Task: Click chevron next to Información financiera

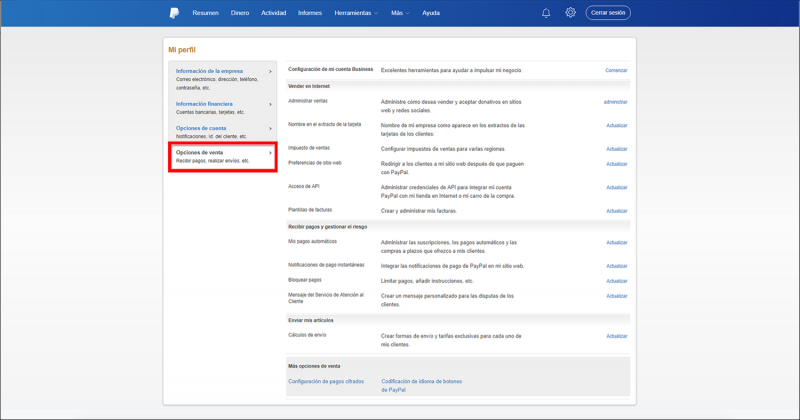Action: (270, 104)
